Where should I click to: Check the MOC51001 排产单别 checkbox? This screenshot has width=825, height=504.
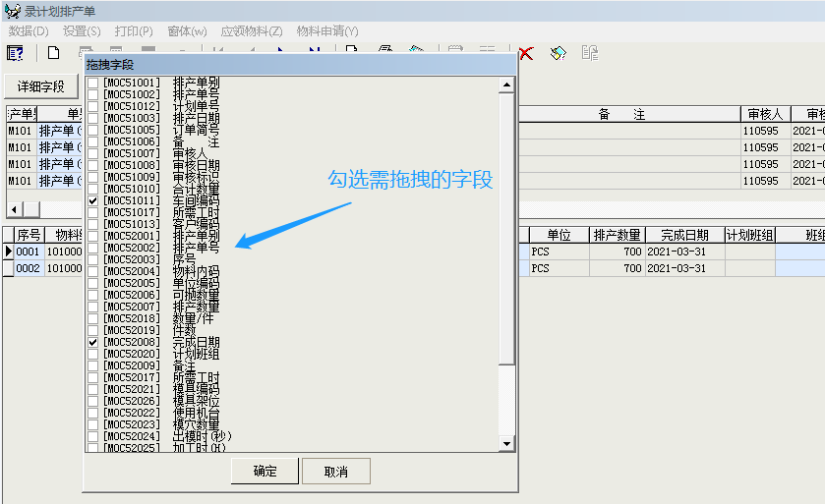(x=93, y=83)
